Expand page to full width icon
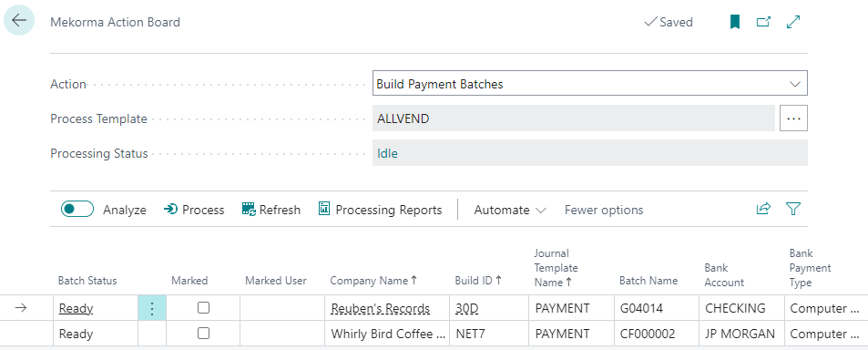 tap(793, 22)
